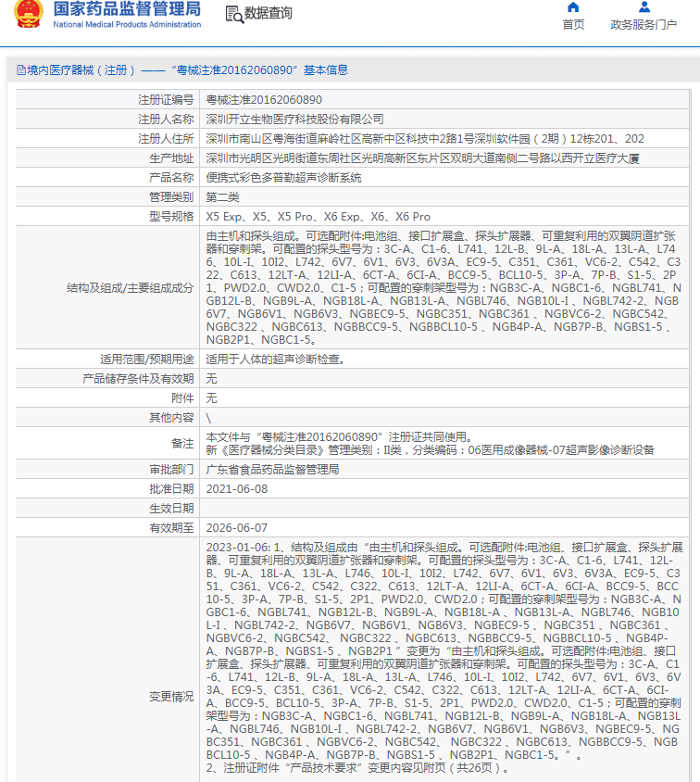Click approving department 广东省食品药品监督管理局
700x782 pixels.
[272, 469]
